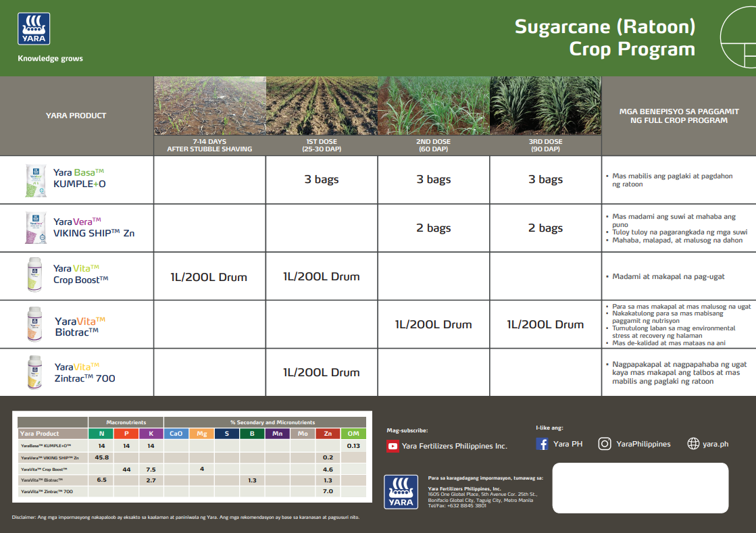Click the Yara logo in the header

[34, 29]
